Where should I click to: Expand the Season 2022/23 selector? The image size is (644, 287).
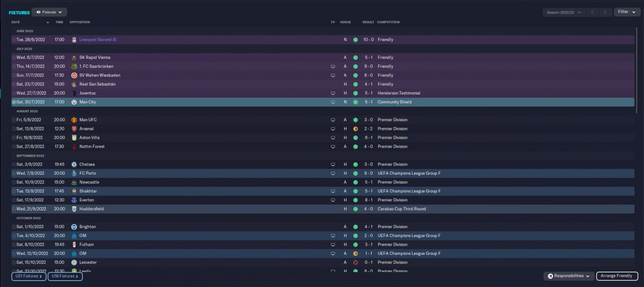click(x=563, y=12)
